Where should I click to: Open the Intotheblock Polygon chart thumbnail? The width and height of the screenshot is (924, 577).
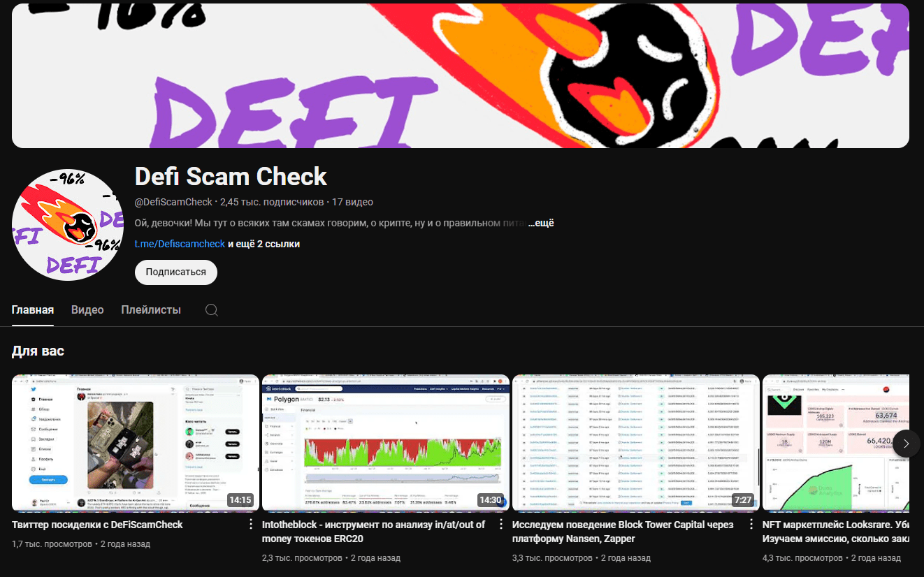click(x=386, y=443)
